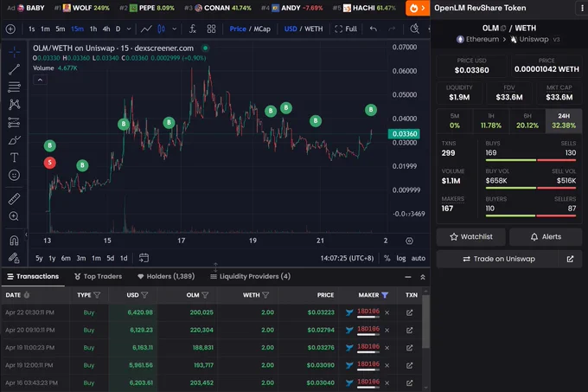This screenshot has width=588, height=392.
Task: Open the WETH column filter
Action: coord(265,295)
